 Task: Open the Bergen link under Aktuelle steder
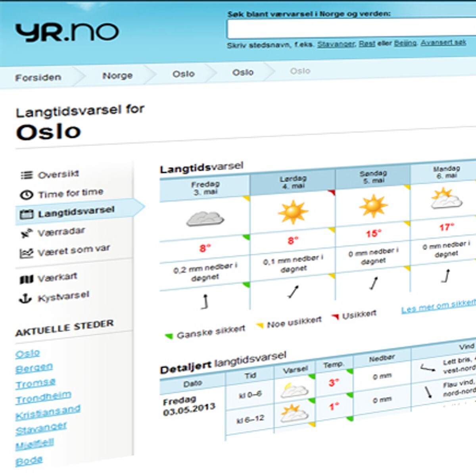click(x=34, y=368)
